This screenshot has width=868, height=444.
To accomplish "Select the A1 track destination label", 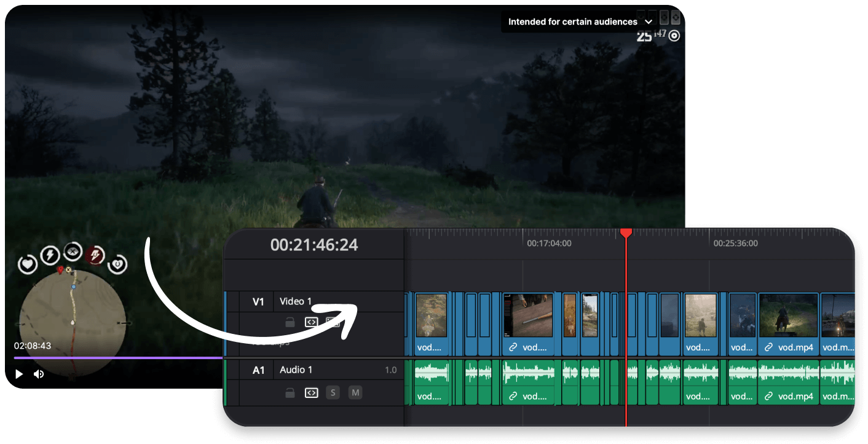I will click(x=258, y=370).
